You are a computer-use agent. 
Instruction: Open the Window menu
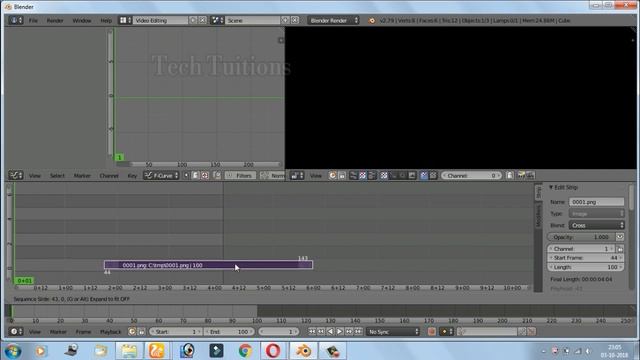tap(82, 20)
